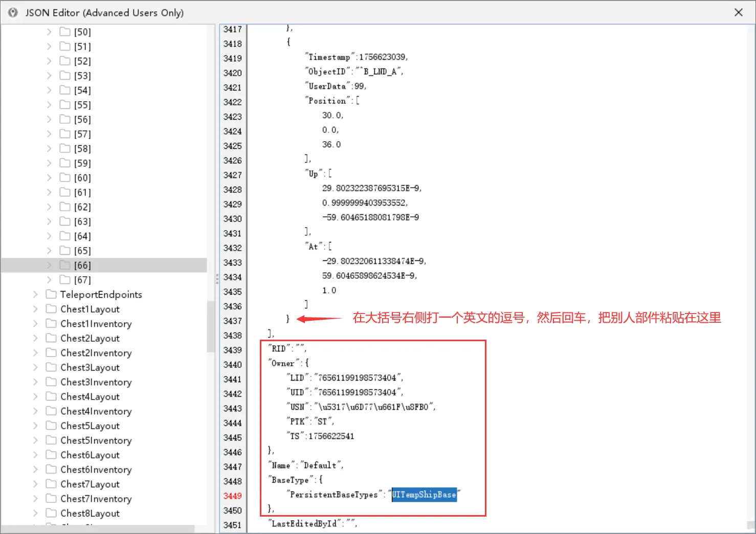
Task: Click the Chest7Layout folder icon
Action: 51,484
